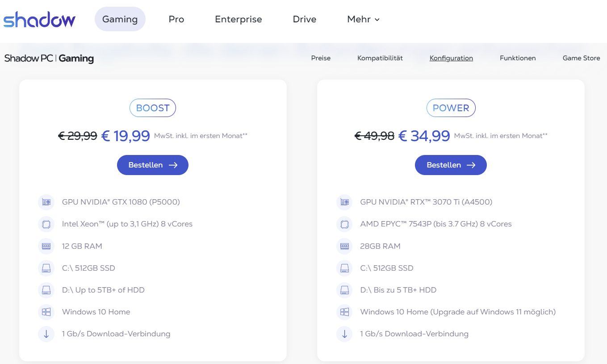Image resolution: width=607 pixels, height=364 pixels.
Task: Click the CPU icon beside AMD EPYC
Action: point(344,224)
